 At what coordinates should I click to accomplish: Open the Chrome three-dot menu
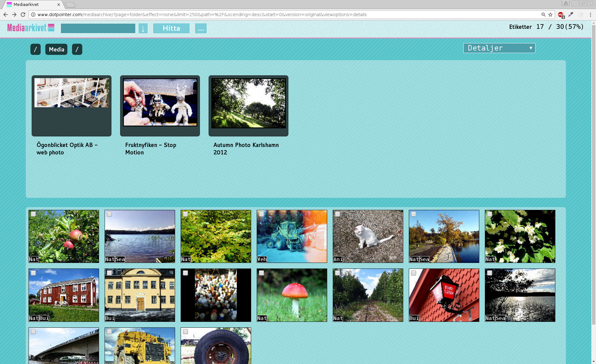pyautogui.click(x=590, y=15)
